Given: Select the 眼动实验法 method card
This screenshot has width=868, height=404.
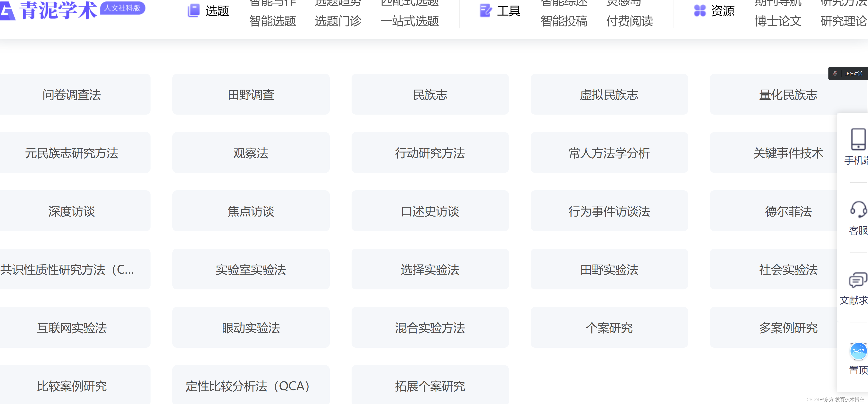Looking at the screenshot, I should (251, 328).
